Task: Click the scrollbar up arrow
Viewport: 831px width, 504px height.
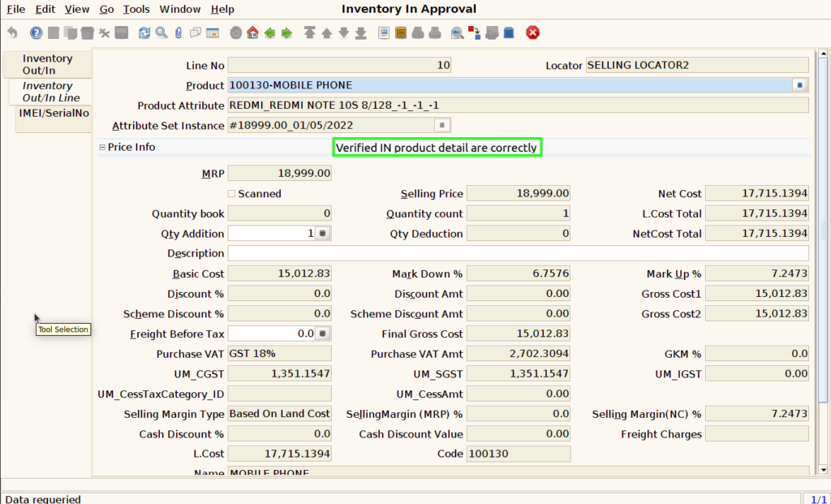Action: pos(823,54)
